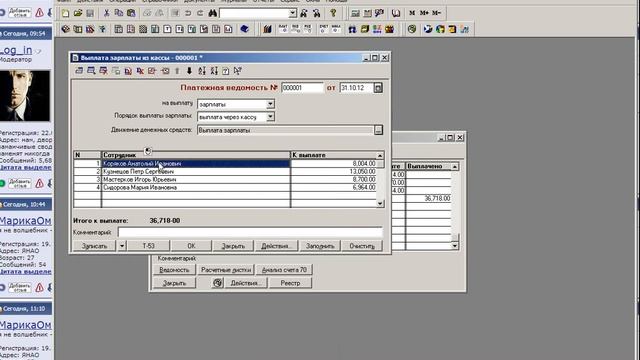This screenshot has width=640, height=360.
Task: Click the Комментарий input field
Action: tap(250, 232)
